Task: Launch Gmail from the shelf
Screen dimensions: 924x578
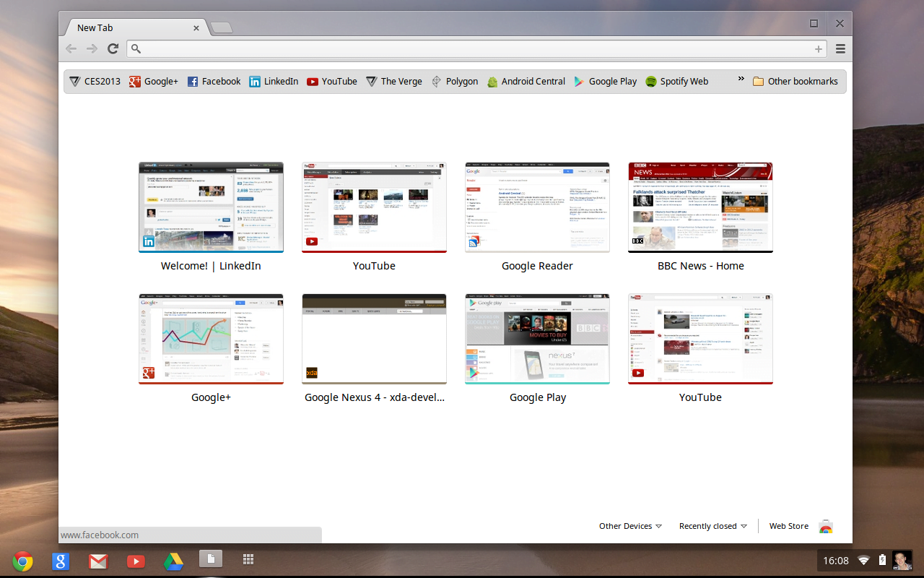Action: click(x=98, y=561)
